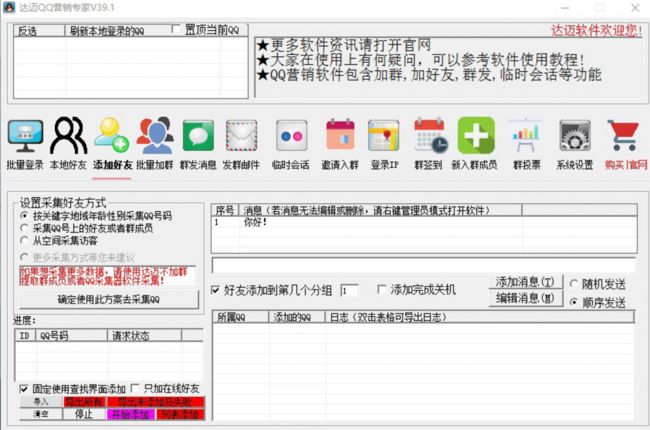Click the magenta 开始添加 button

(x=131, y=414)
